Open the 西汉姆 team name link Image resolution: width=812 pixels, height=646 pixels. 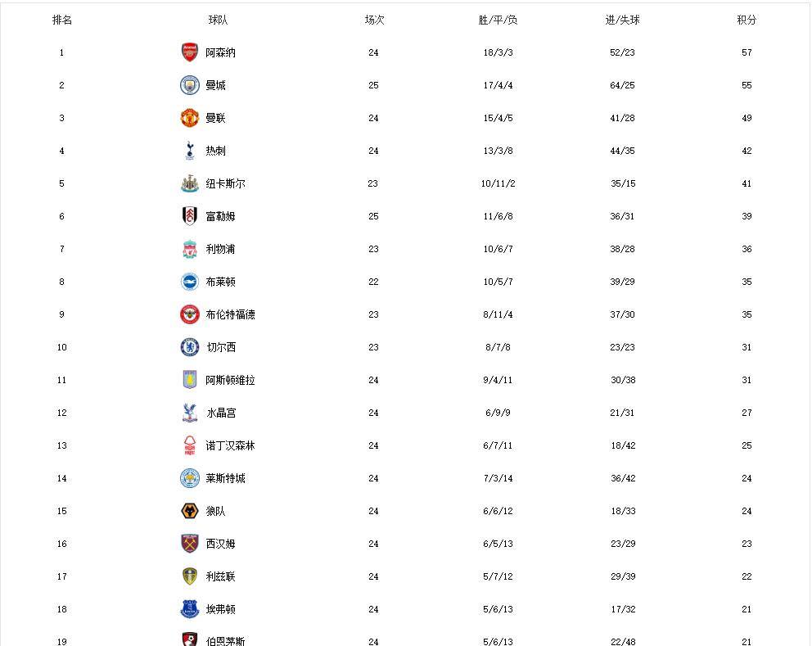pyautogui.click(x=220, y=544)
